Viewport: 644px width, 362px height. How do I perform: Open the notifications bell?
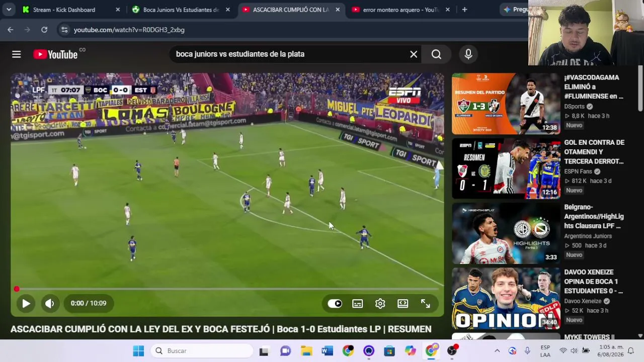[631, 351]
